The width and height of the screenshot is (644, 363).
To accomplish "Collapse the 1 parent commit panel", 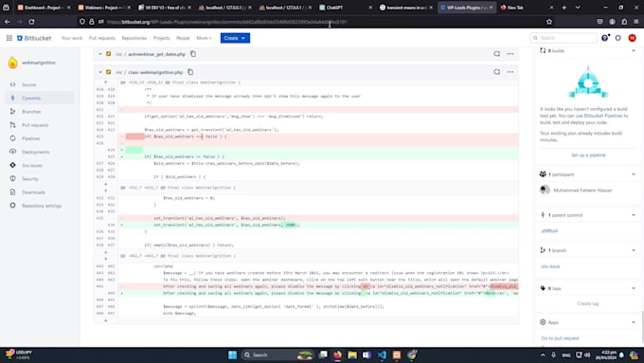I will [x=633, y=215].
